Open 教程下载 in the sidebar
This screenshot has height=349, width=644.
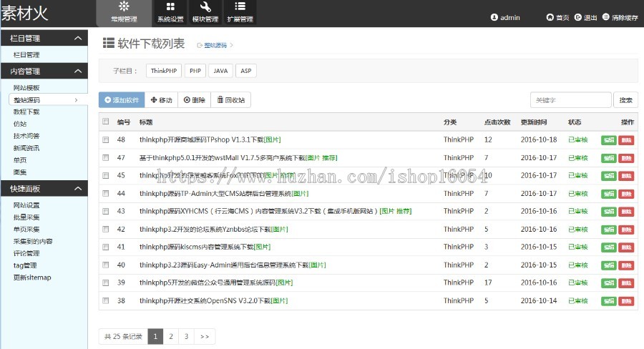tap(26, 112)
